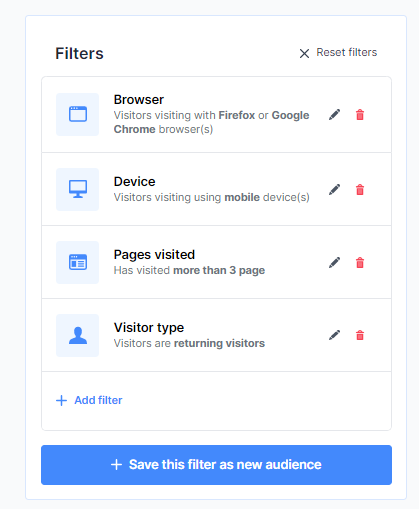Save this filter as new audience
The width and height of the screenshot is (419, 509).
click(x=216, y=465)
